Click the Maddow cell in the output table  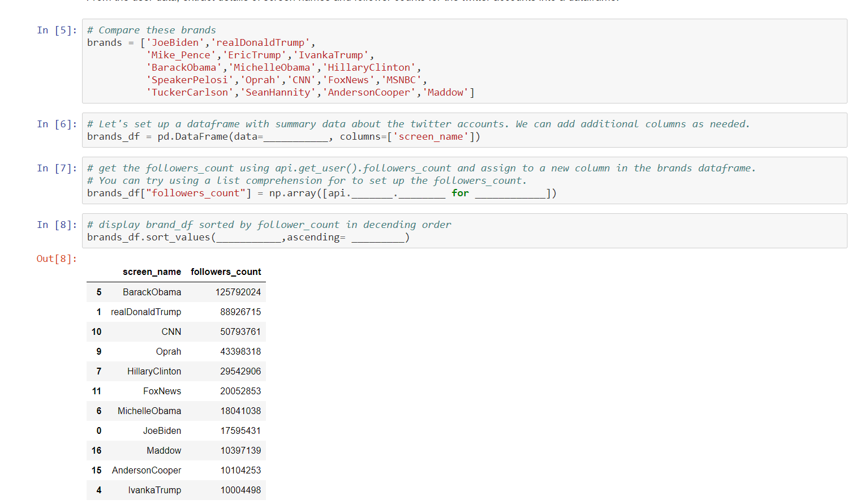point(164,451)
